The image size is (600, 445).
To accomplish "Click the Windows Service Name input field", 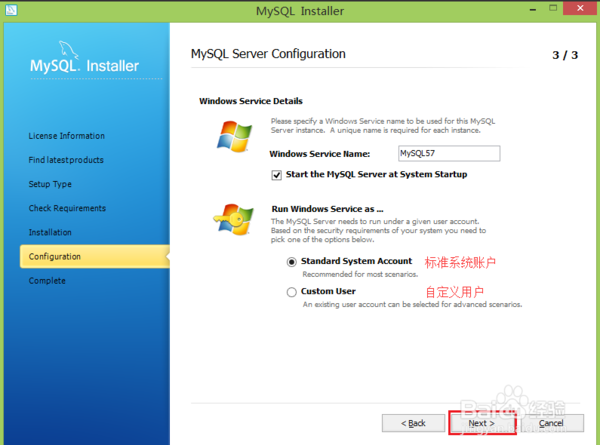I will (449, 153).
